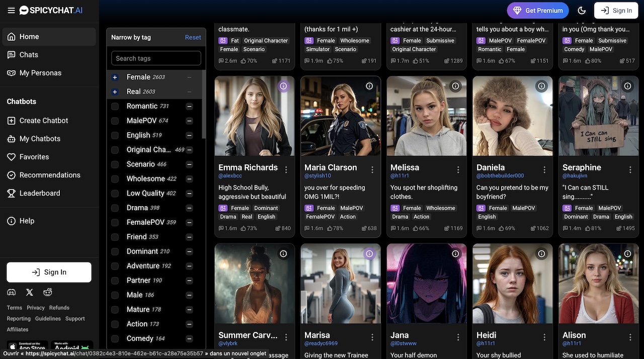The image size is (644, 359).
Task: Open Melissa card options menu
Action: coord(458,170)
